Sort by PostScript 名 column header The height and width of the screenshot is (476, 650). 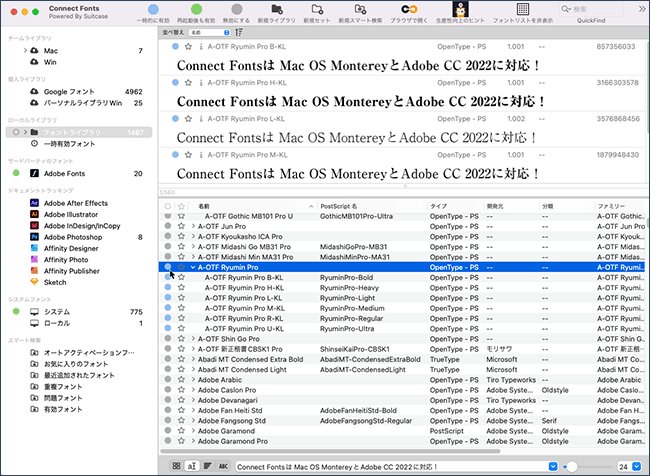point(372,206)
